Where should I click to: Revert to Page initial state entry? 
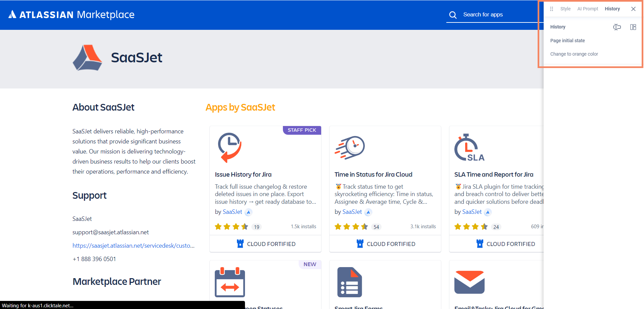[x=567, y=41]
